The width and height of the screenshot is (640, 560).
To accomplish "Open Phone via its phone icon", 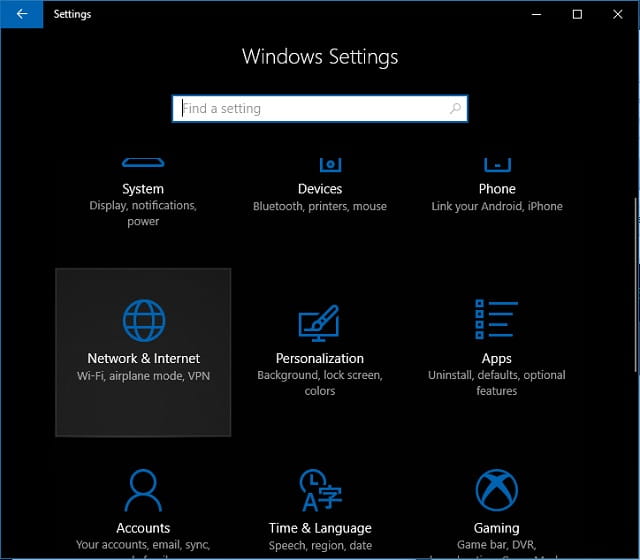I will point(497,165).
